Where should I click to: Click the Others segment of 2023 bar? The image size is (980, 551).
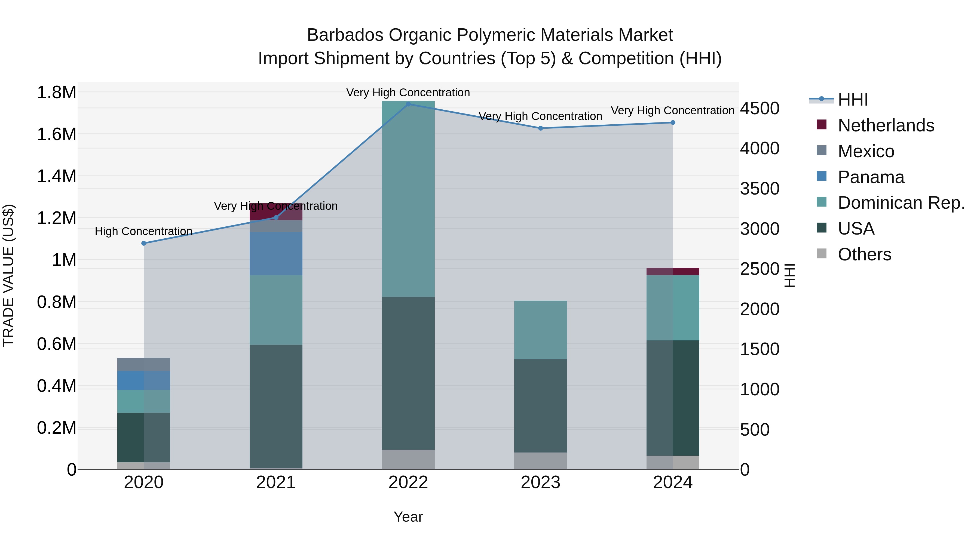coord(541,461)
